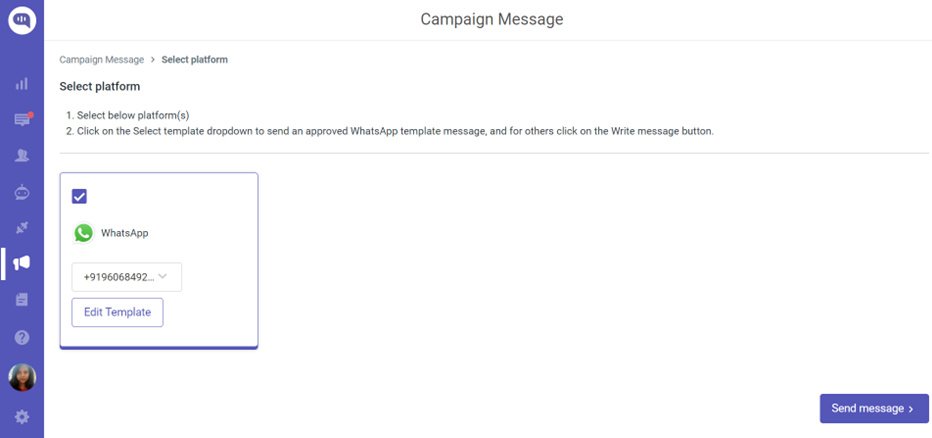Click the app logo at top of sidebar
Viewport: 932px width, 438px height.
(22, 20)
